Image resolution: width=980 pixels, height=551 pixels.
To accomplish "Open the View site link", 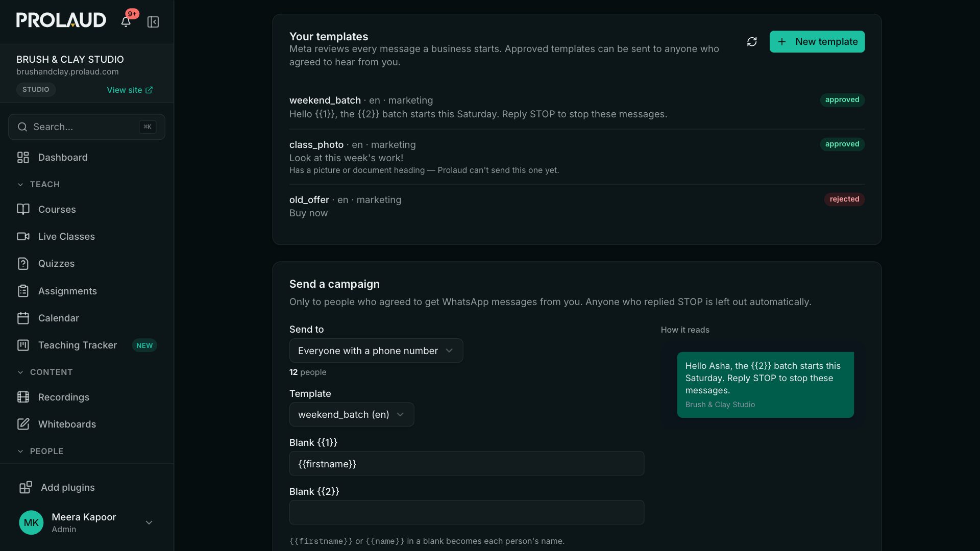I will pyautogui.click(x=130, y=90).
